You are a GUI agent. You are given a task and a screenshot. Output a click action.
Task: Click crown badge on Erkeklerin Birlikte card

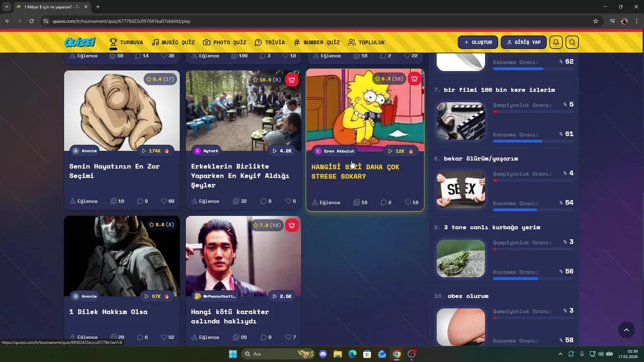(292, 79)
